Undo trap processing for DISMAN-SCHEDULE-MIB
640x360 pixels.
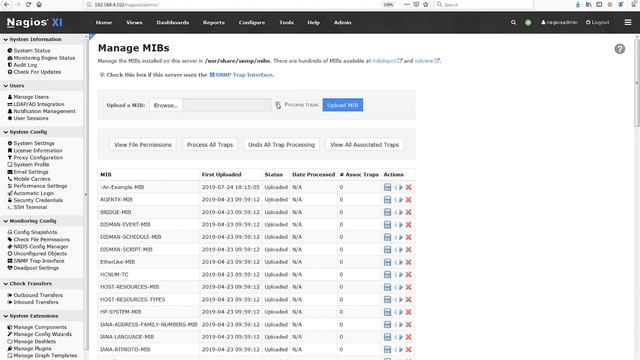point(395,237)
